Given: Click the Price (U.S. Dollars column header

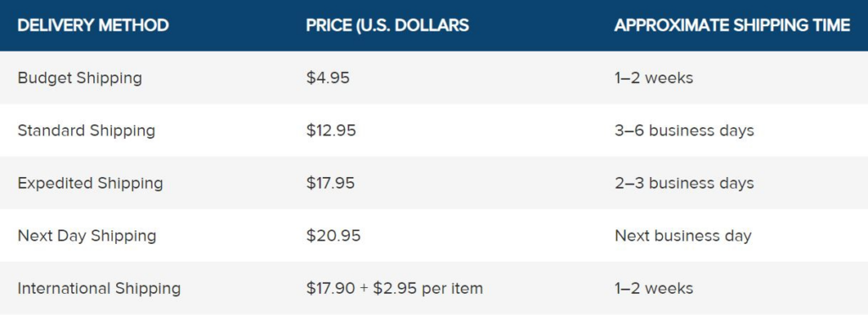Looking at the screenshot, I should (x=387, y=25).
